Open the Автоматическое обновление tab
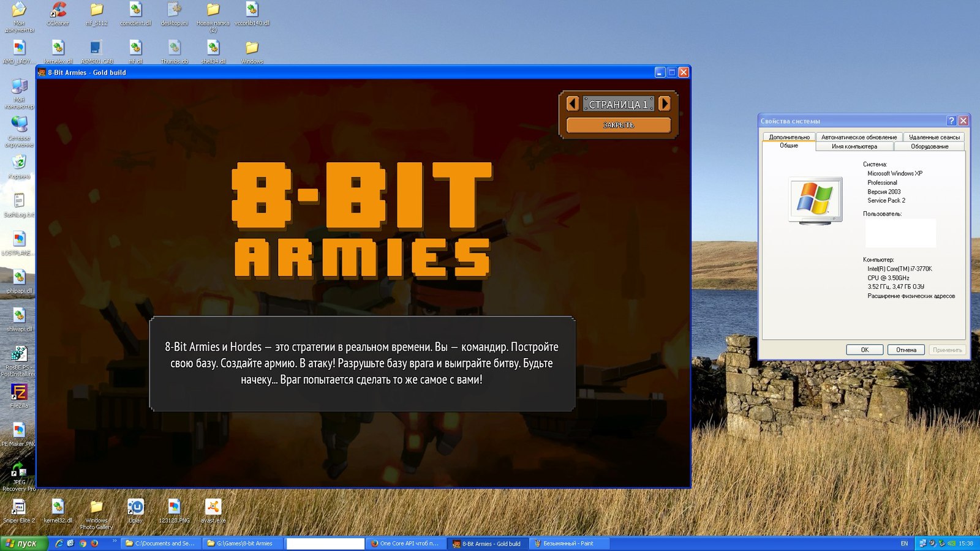980x551 pixels. (860, 137)
